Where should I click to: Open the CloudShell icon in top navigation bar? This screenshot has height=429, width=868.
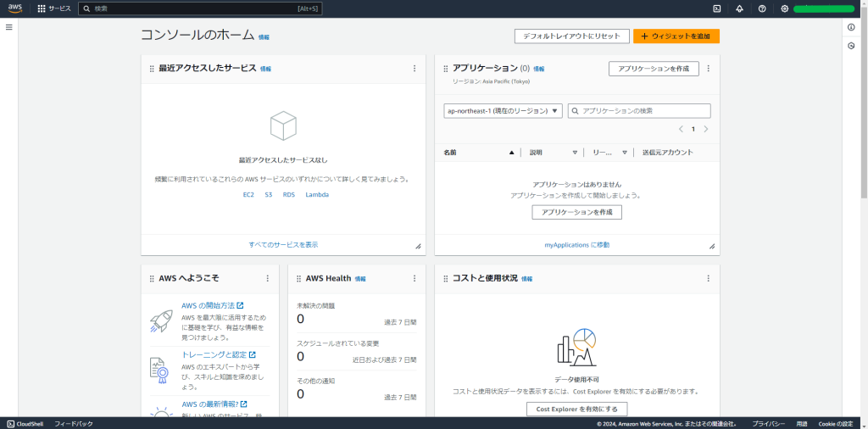717,8
